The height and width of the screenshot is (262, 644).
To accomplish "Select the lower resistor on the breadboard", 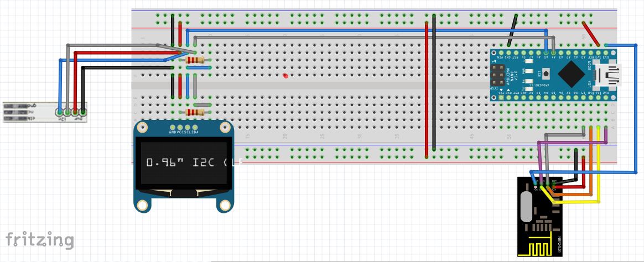I will click(194, 112).
